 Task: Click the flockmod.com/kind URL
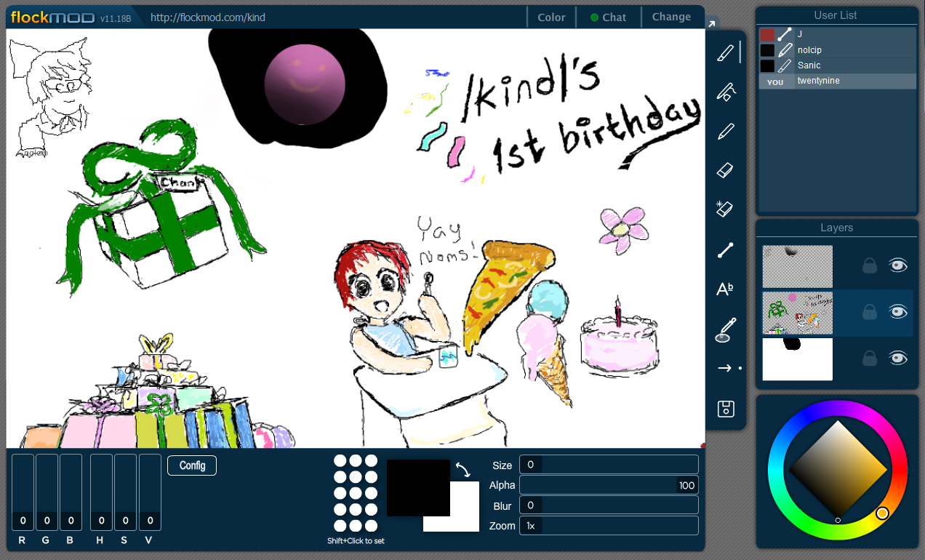pos(208,17)
